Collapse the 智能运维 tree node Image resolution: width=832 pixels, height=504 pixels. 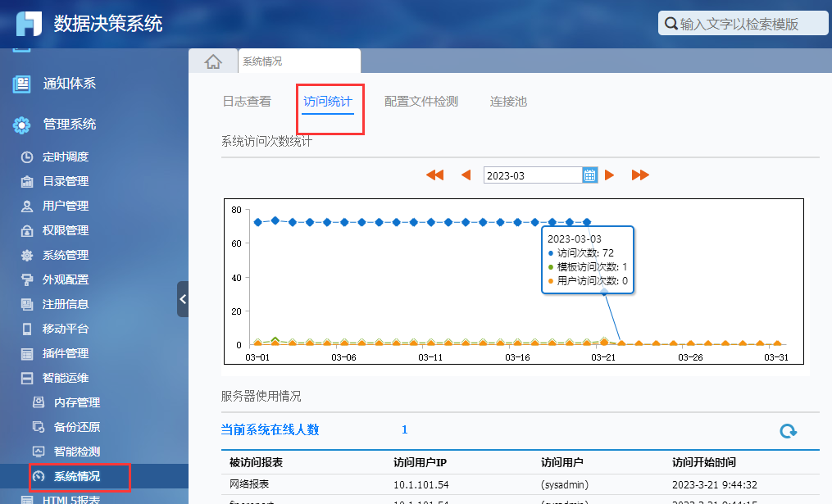pyautogui.click(x=27, y=379)
